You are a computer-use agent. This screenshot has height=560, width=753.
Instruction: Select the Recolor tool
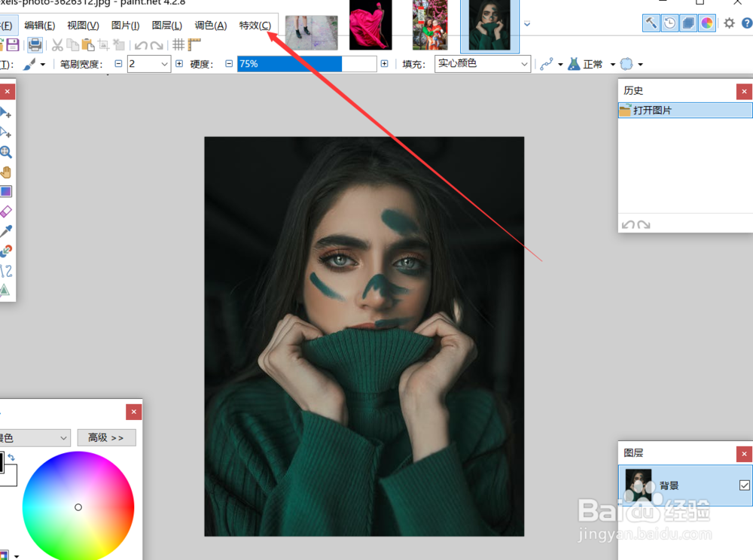[x=6, y=251]
